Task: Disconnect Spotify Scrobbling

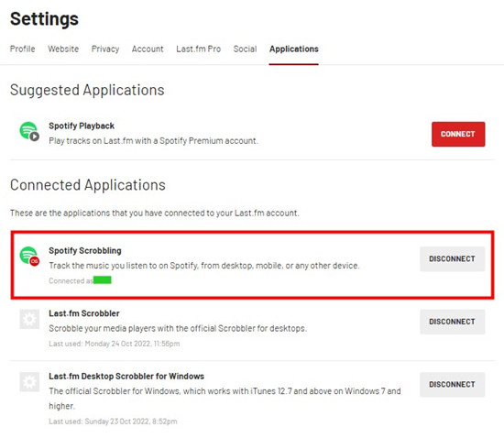Action: (452, 259)
